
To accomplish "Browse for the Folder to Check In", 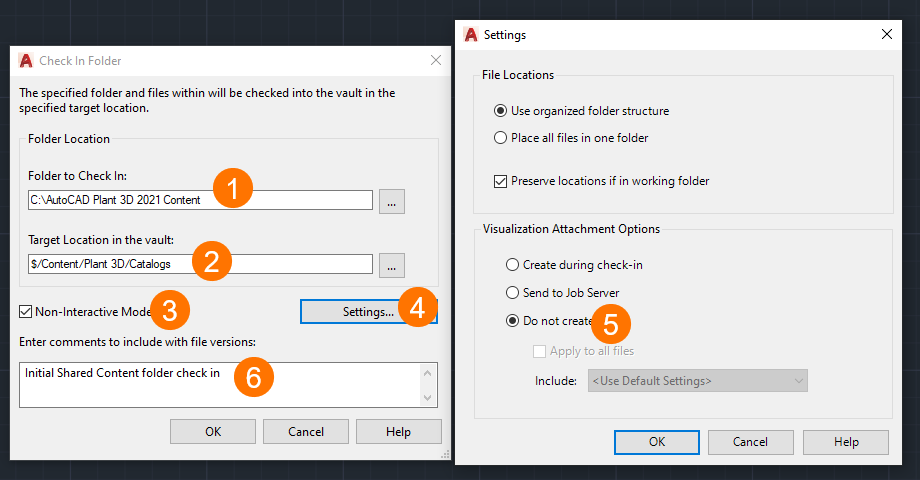I will (x=392, y=201).
